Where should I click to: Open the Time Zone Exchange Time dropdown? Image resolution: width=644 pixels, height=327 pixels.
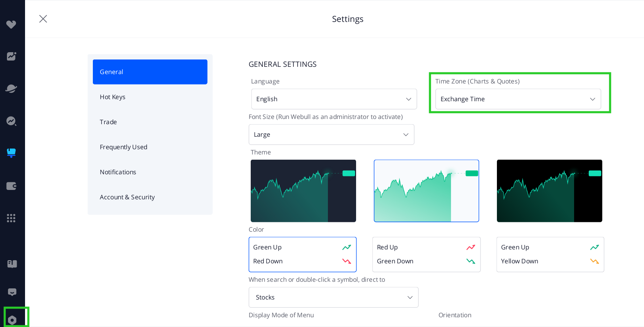coord(518,99)
